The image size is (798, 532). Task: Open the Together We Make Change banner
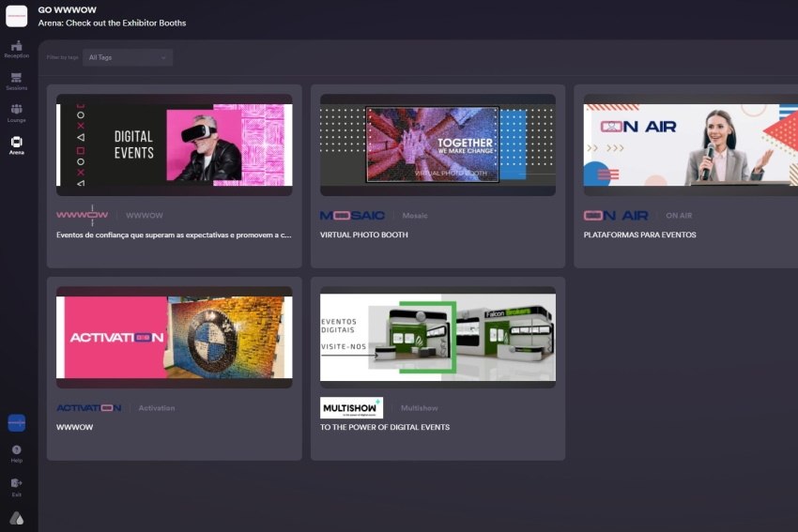coord(437,144)
